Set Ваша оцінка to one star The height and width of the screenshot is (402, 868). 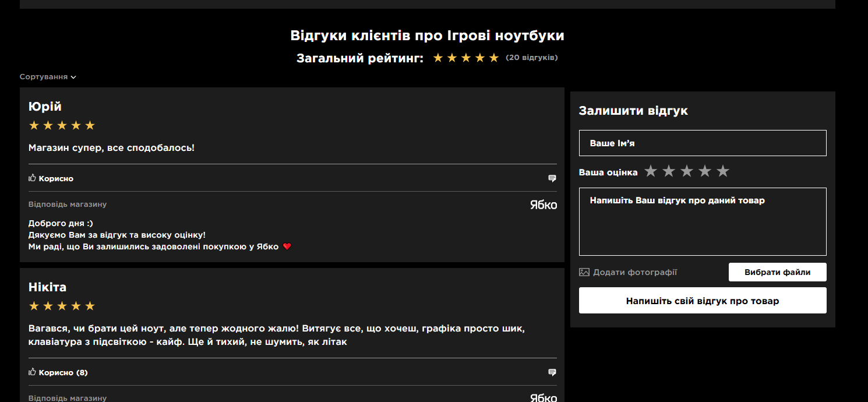(x=651, y=171)
